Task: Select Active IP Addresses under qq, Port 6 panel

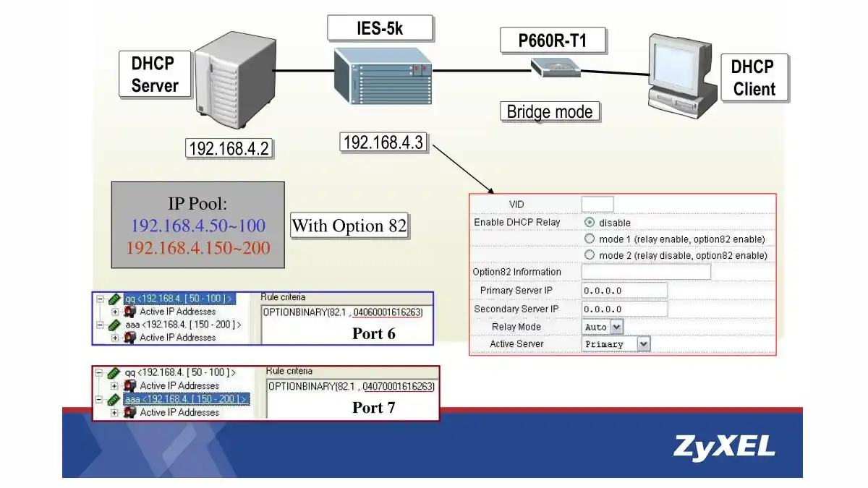Action: tap(178, 312)
